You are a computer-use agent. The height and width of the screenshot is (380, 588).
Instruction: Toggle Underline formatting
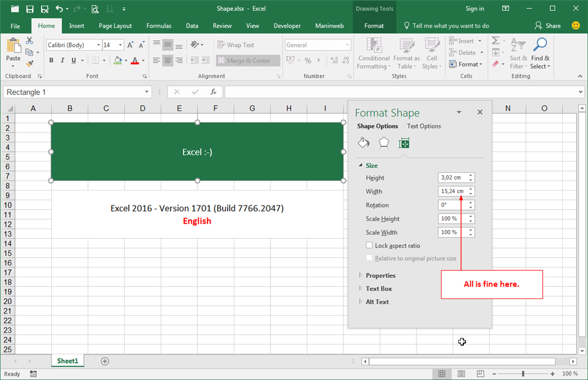point(73,60)
